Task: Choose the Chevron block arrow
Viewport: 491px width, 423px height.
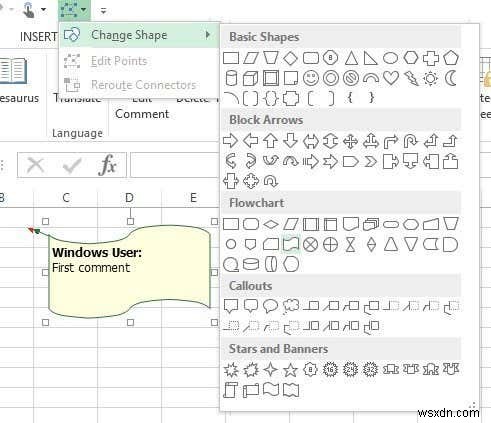Action: tap(370, 162)
